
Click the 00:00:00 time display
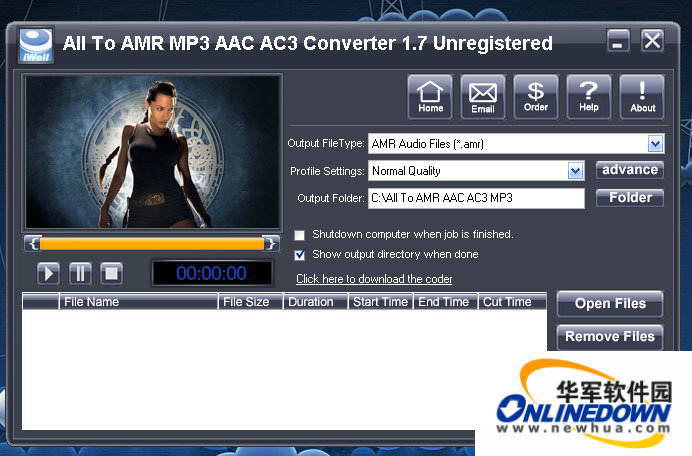(211, 274)
